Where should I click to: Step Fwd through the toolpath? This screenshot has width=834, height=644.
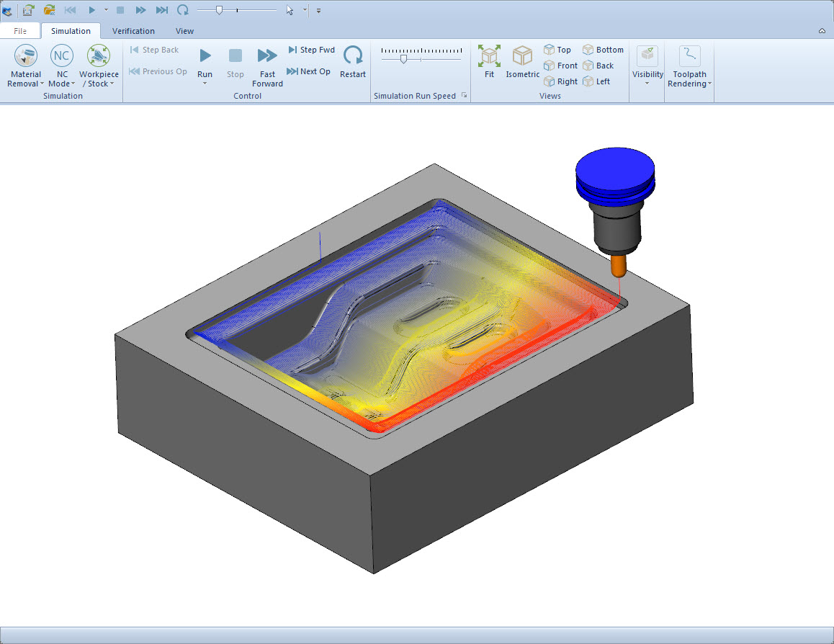click(311, 49)
